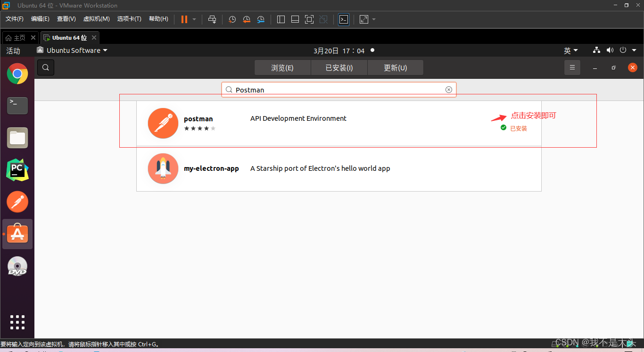This screenshot has height=352, width=644.
Task: Switch to the 已安装(I) tab
Action: tap(339, 68)
